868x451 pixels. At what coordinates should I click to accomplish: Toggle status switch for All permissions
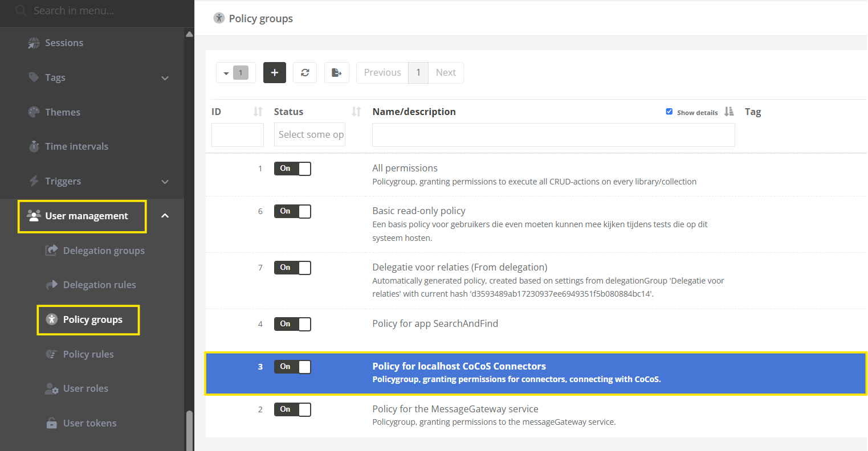pos(292,169)
